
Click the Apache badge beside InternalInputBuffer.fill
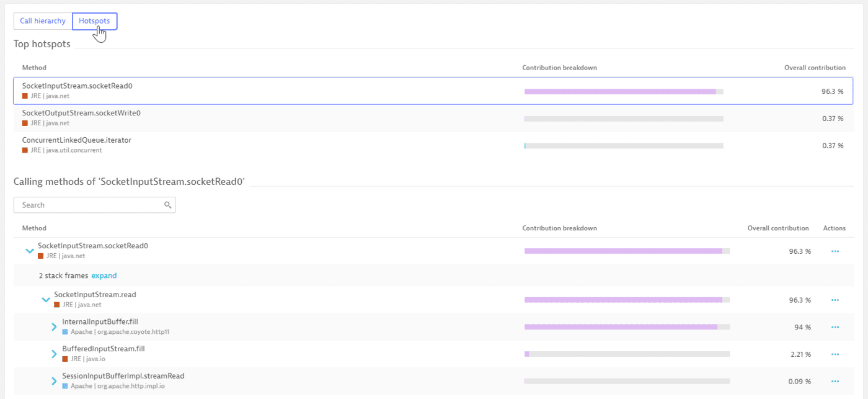tap(64, 332)
